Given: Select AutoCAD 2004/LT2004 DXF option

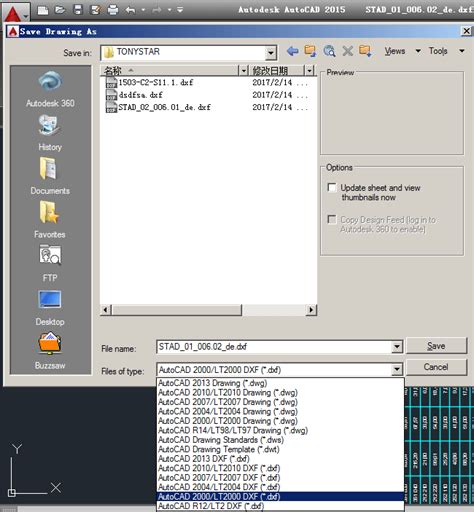Looking at the screenshot, I should coord(280,487).
